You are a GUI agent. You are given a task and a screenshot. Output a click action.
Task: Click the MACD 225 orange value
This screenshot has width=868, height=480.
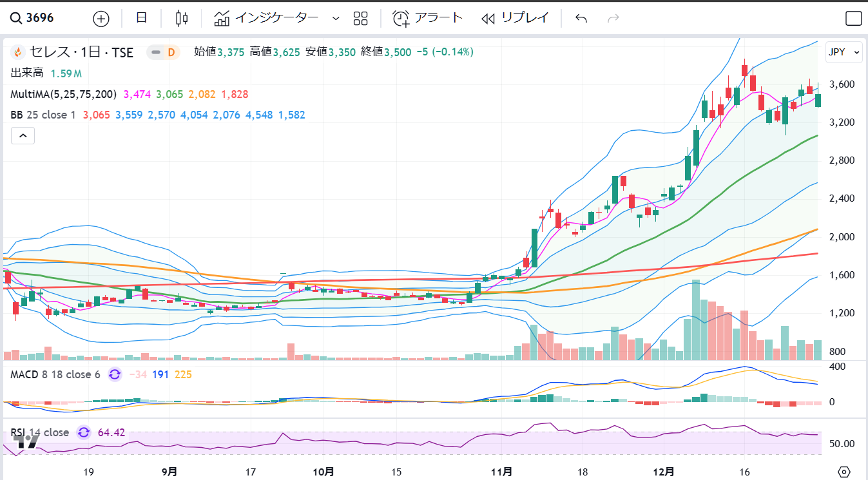183,374
